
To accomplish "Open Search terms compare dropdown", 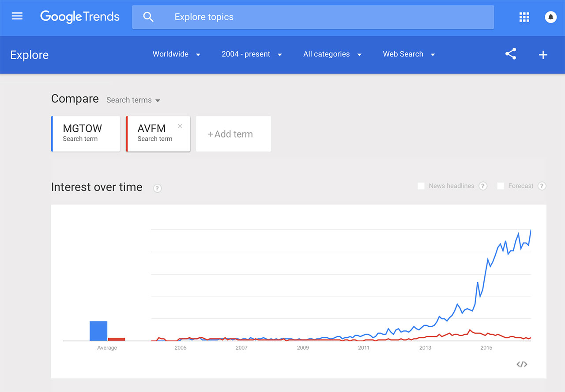I will pos(133,100).
